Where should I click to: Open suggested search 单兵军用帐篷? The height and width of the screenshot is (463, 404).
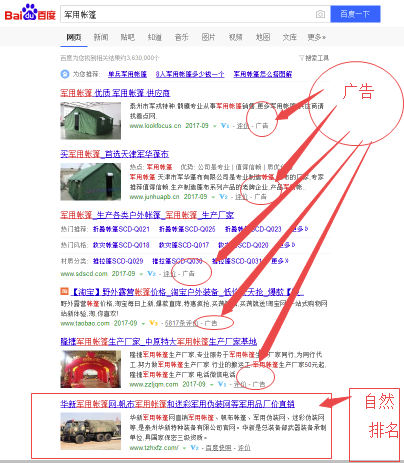(x=127, y=74)
